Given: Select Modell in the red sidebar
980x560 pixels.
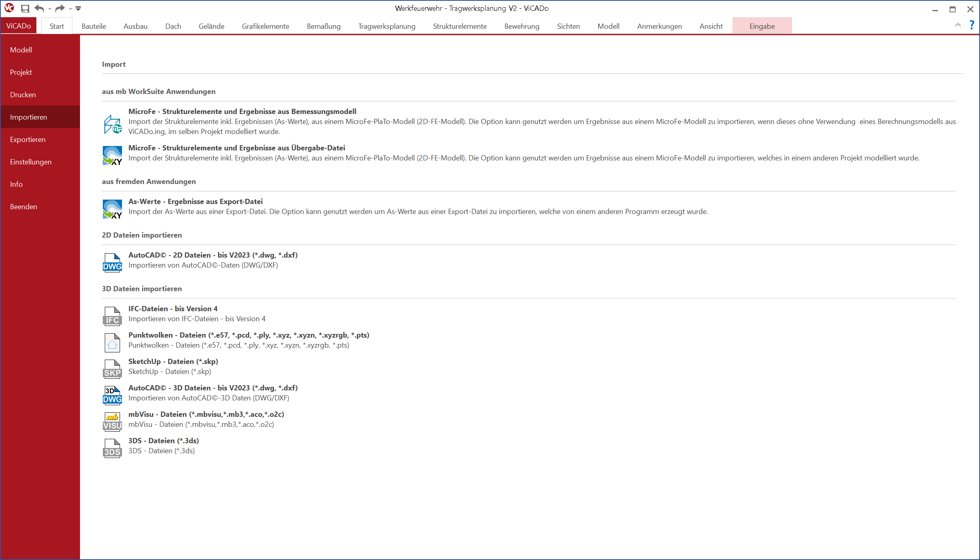Looking at the screenshot, I should (x=40, y=50).
